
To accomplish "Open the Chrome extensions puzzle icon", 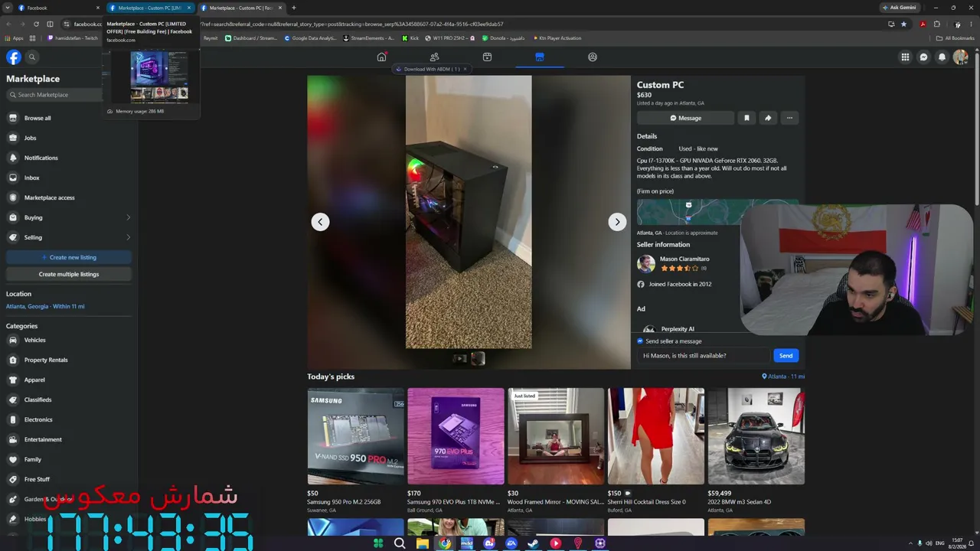I will 936,24.
